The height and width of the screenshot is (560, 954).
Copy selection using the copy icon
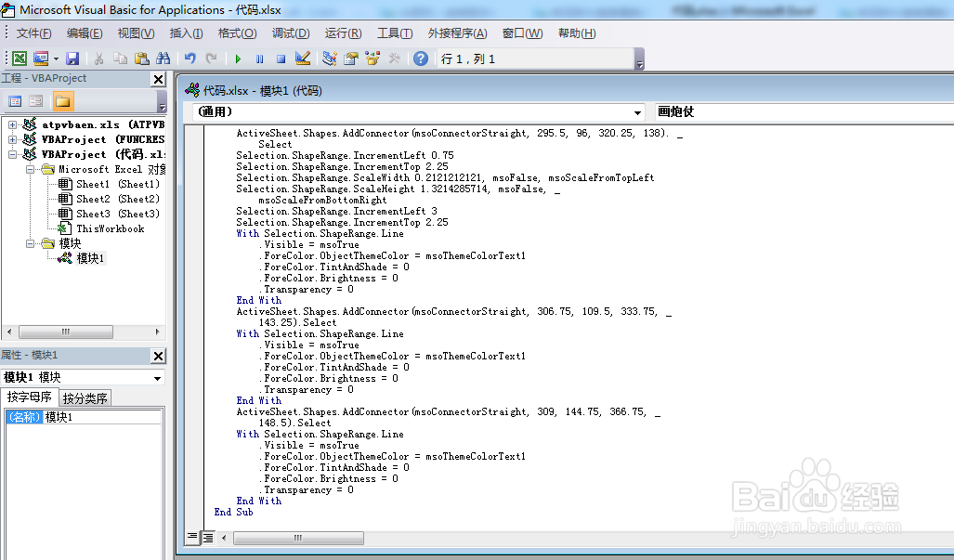coord(121,59)
